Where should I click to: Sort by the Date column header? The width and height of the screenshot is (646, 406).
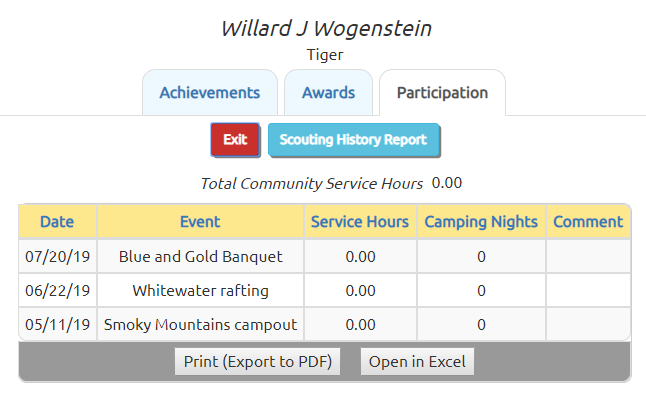click(x=57, y=222)
